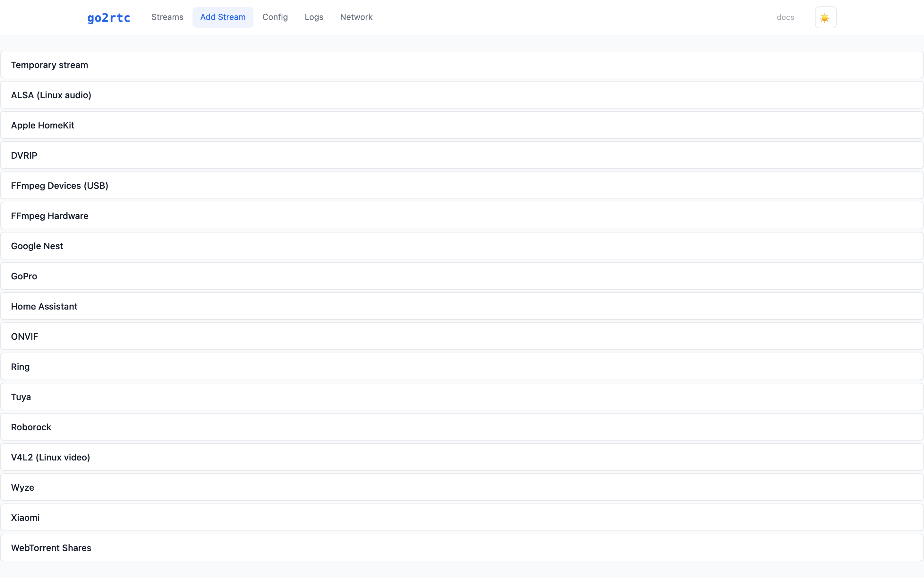
Task: Expand V4L2 (Linux video) section
Action: click(462, 458)
